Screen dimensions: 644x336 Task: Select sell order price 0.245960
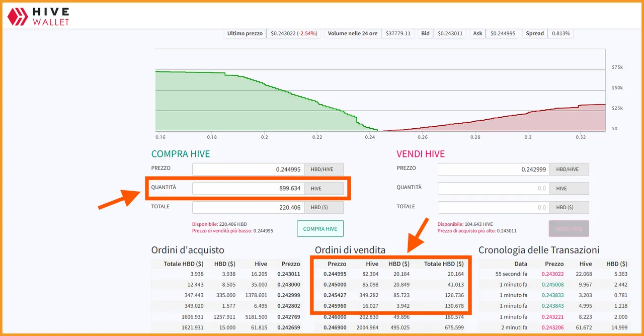335,306
